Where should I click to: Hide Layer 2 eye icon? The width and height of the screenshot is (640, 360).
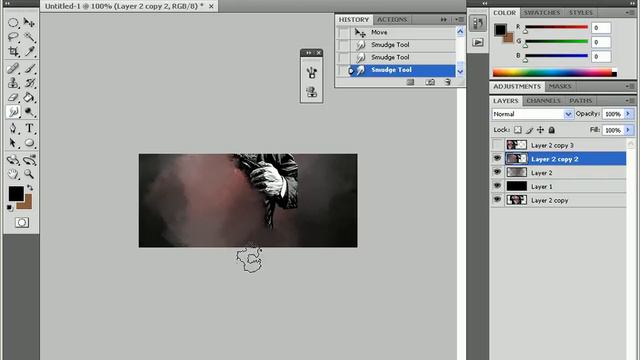coord(497,172)
